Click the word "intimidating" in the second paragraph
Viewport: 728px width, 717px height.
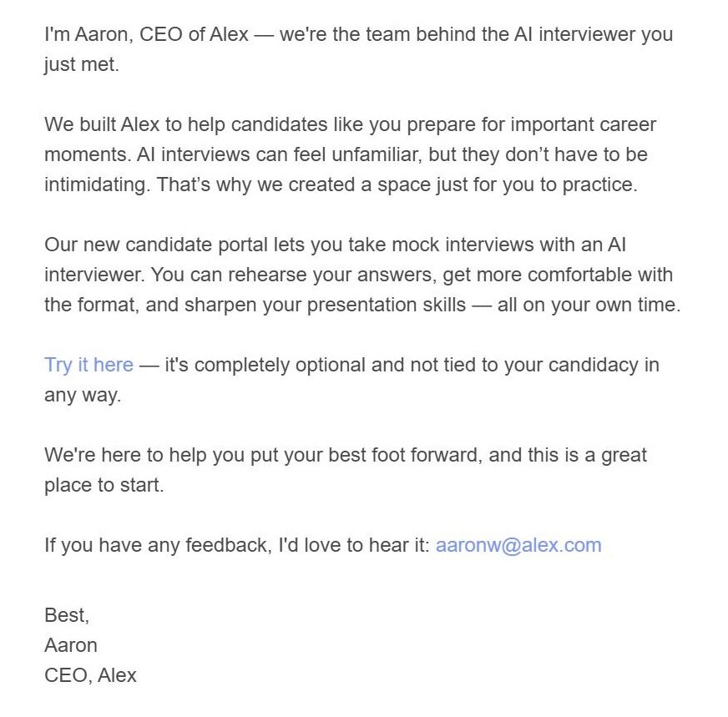tap(97, 184)
